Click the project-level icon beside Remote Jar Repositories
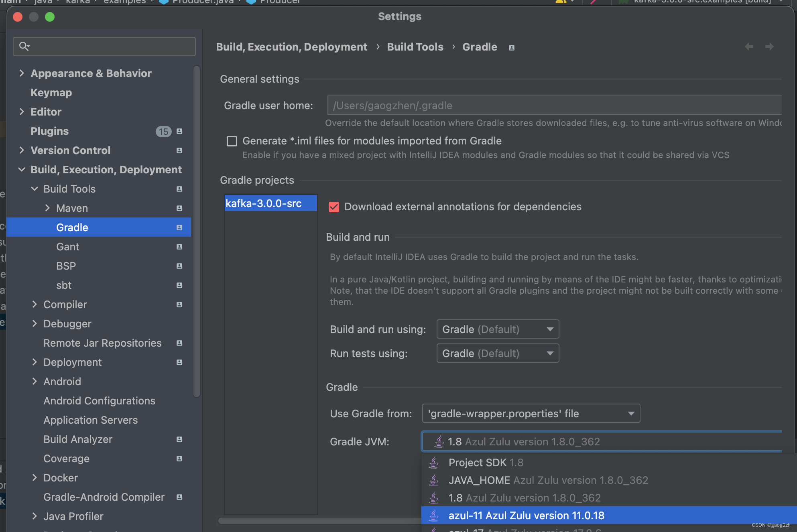This screenshot has width=797, height=532. [x=179, y=343]
